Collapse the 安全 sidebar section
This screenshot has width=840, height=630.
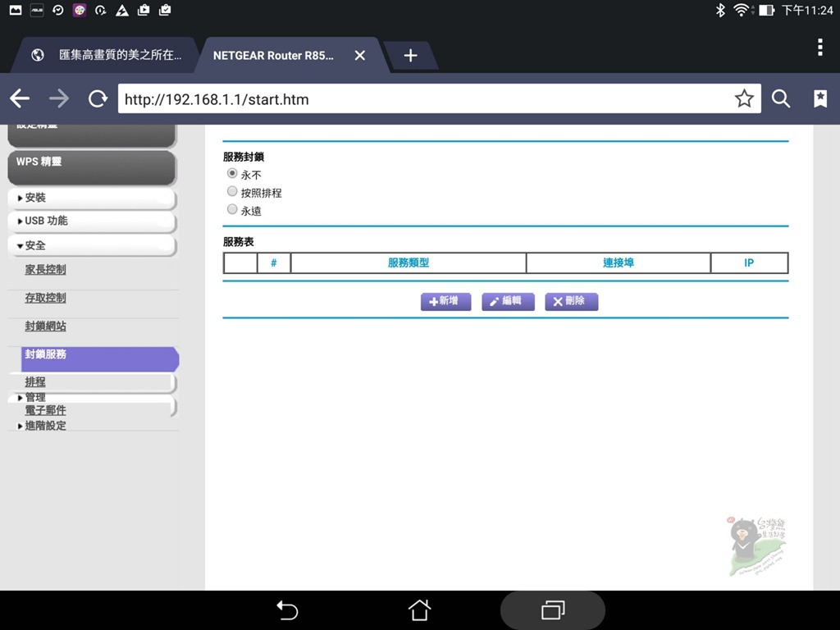(92, 245)
